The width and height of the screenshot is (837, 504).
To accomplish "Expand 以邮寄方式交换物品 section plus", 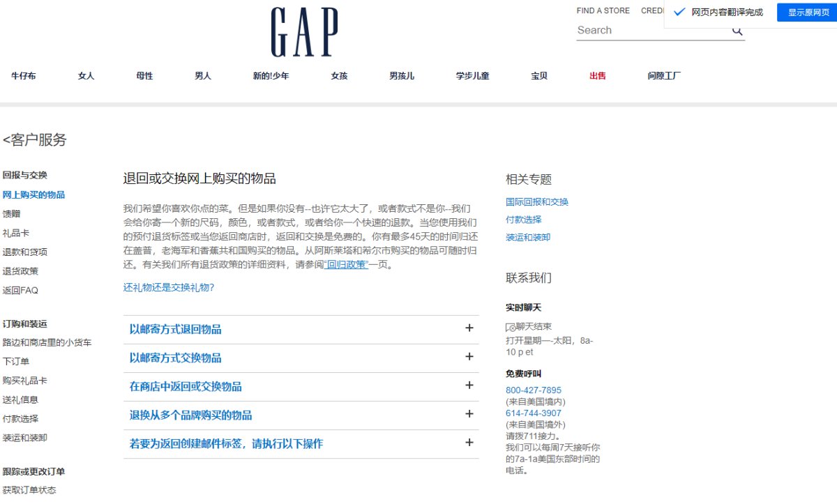I will coord(469,357).
